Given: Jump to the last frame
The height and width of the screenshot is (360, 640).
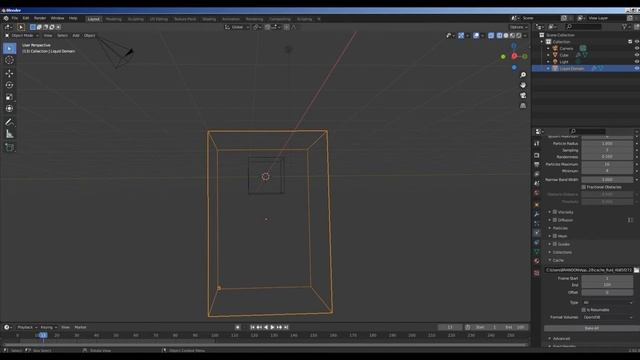Looking at the screenshot, I should click(x=286, y=327).
